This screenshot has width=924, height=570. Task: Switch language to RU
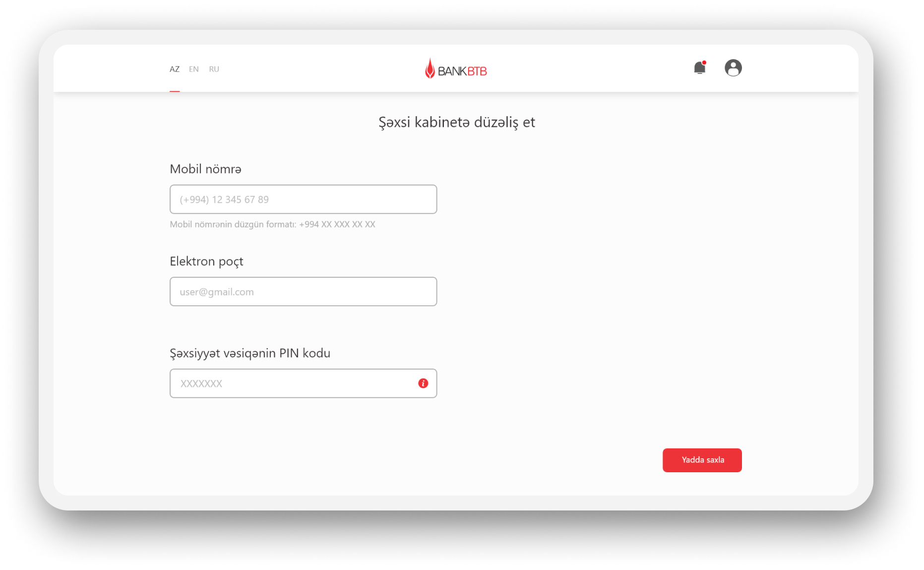[214, 69]
